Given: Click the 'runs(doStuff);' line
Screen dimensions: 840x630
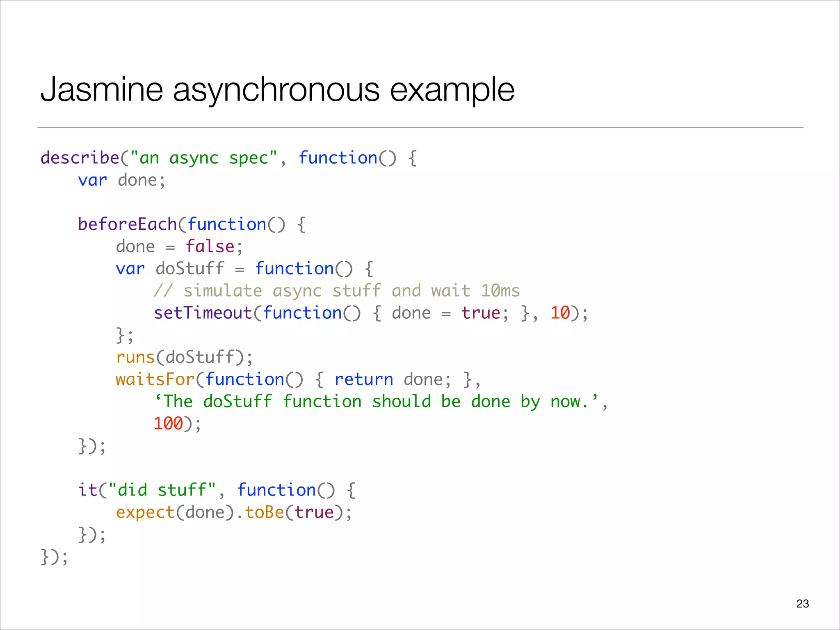Looking at the screenshot, I should point(184,358).
